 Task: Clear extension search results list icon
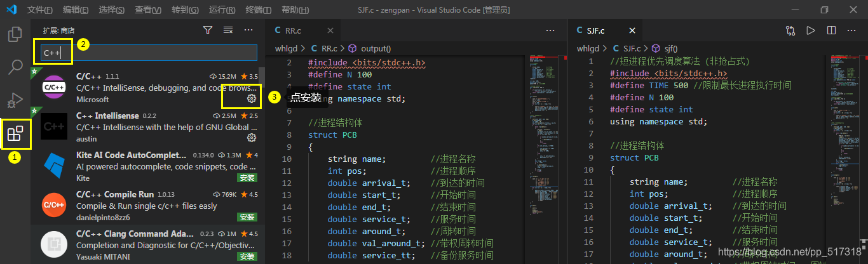coord(228,30)
